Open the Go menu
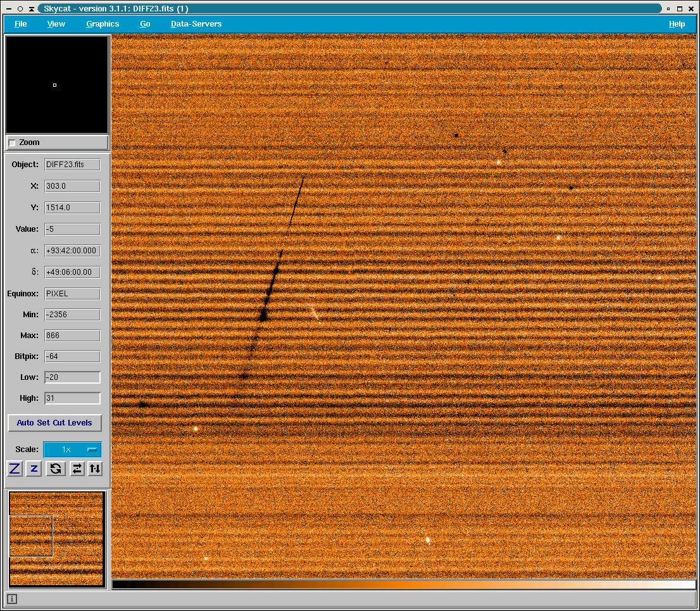700x611 pixels. tap(145, 24)
